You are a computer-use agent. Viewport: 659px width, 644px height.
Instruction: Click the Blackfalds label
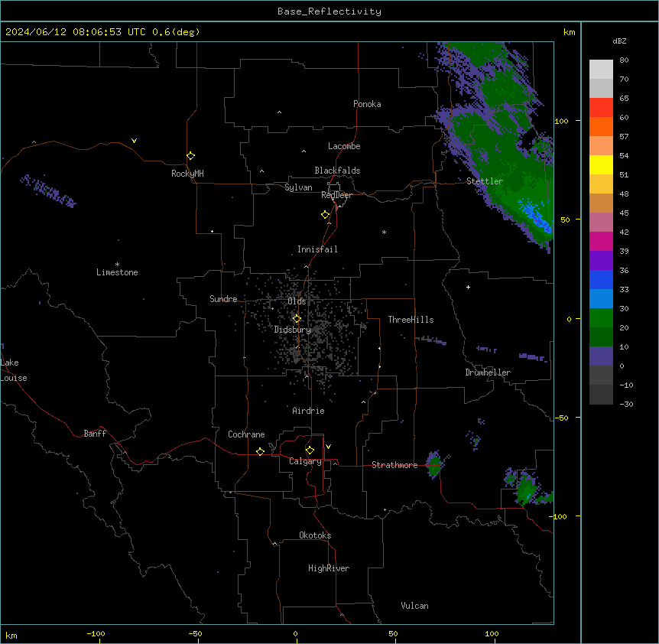337,171
